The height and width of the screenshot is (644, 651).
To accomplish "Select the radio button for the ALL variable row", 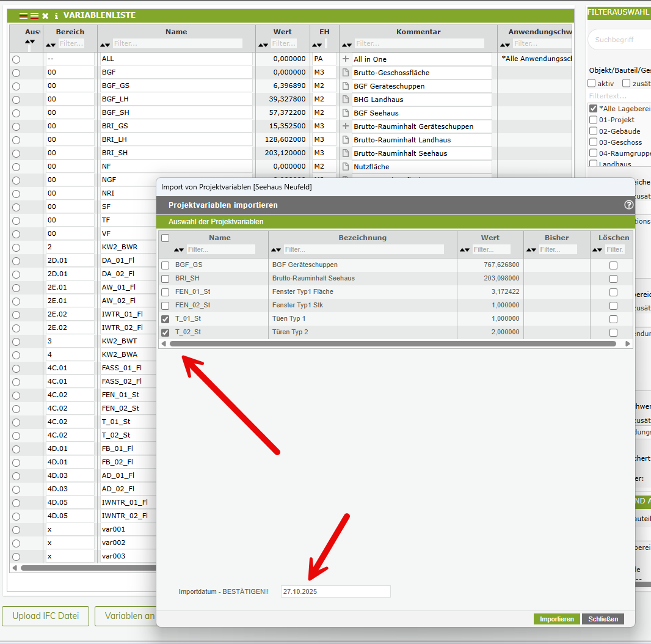I will pyautogui.click(x=15, y=59).
